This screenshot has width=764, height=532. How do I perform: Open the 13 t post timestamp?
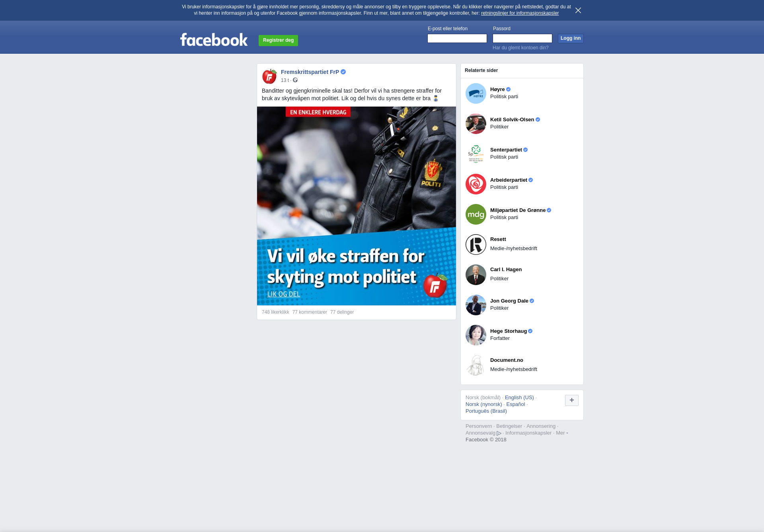click(x=285, y=80)
